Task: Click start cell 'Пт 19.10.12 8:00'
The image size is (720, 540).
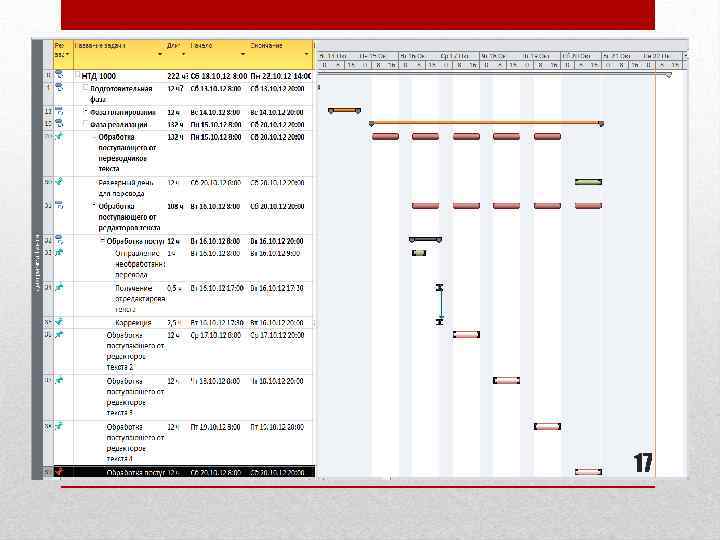Action: pos(215,427)
